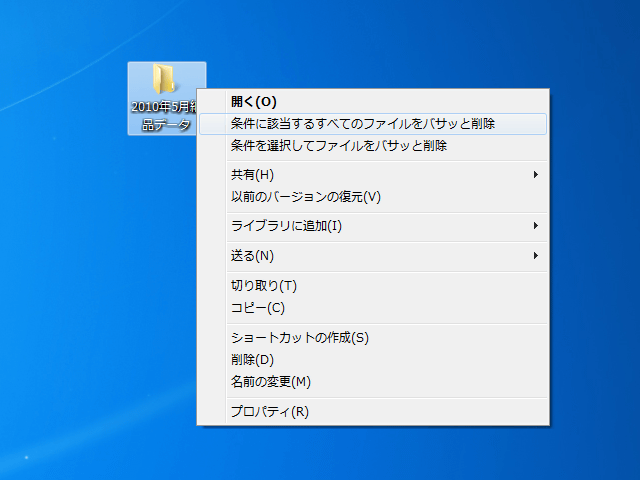Choose 切り取り(T) from the menu
The image size is (640, 480).
click(x=373, y=286)
